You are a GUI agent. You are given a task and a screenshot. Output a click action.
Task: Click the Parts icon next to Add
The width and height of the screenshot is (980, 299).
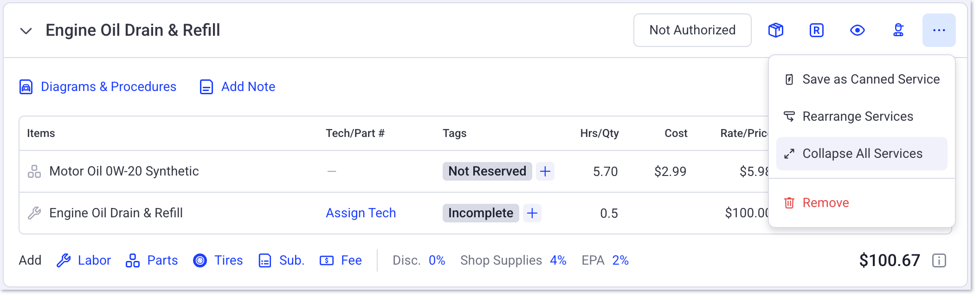[132, 260]
